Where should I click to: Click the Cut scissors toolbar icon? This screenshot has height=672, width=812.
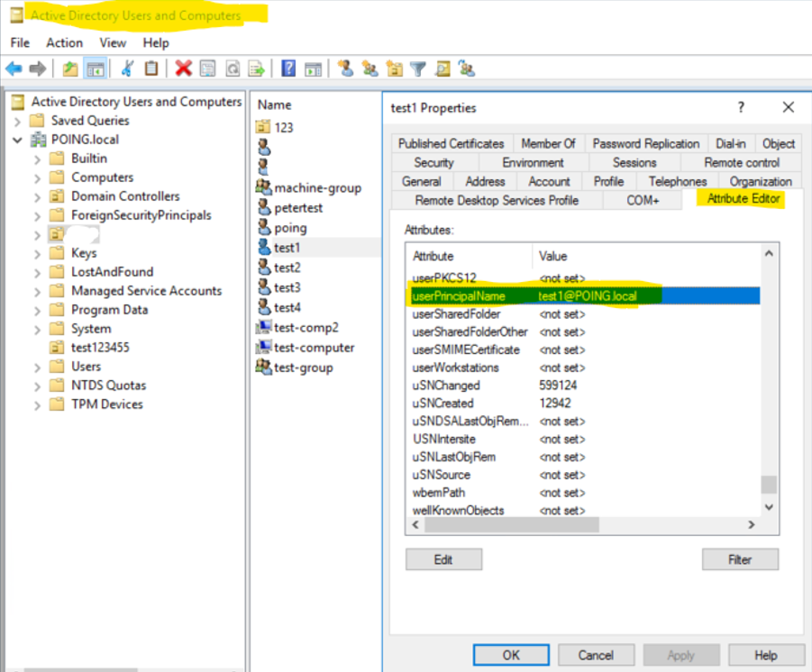(x=127, y=68)
